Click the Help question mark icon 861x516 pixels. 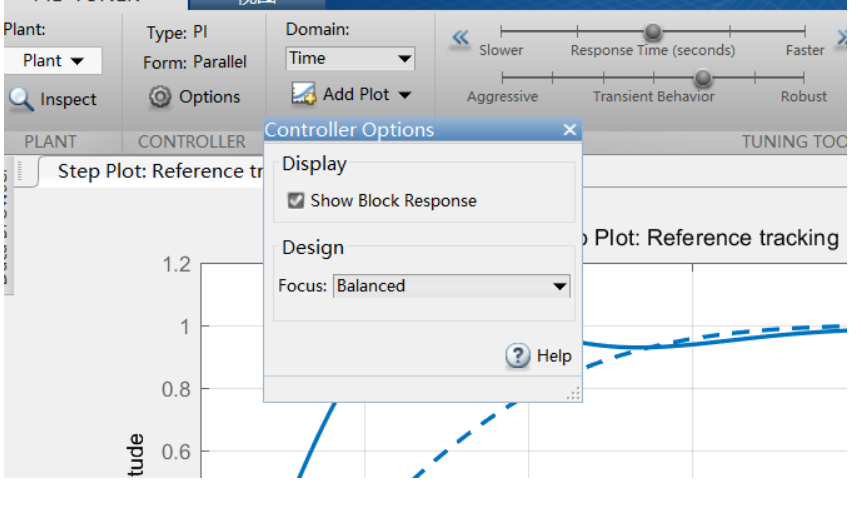[517, 356]
